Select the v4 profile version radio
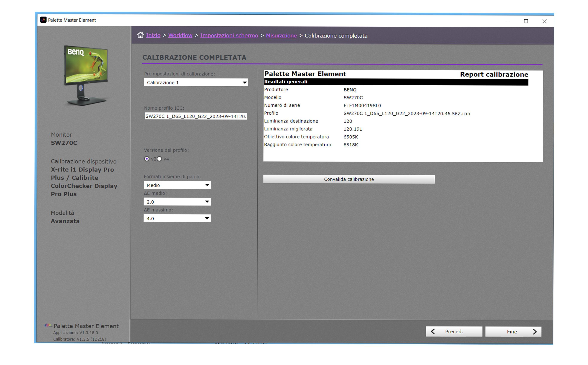This screenshot has height=365, width=588. tap(159, 159)
